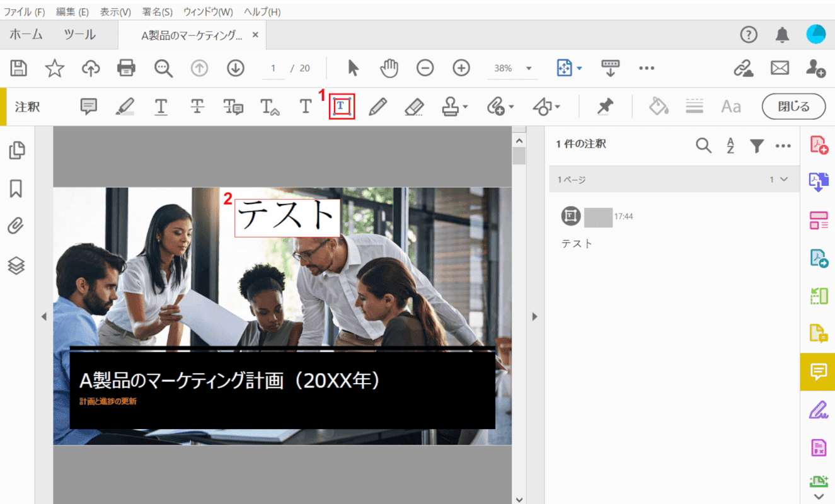Select the add text comment tool
Viewport: 835px width, 504px height.
pos(306,106)
